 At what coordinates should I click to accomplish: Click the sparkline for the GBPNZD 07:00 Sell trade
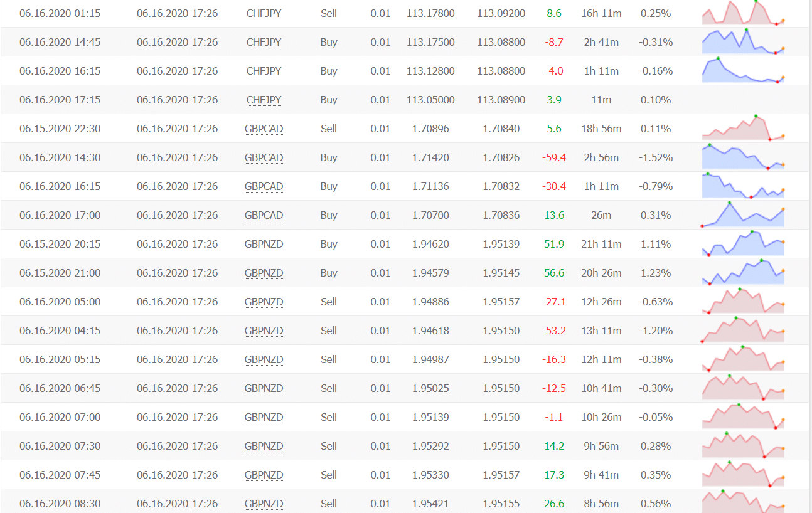pyautogui.click(x=743, y=416)
